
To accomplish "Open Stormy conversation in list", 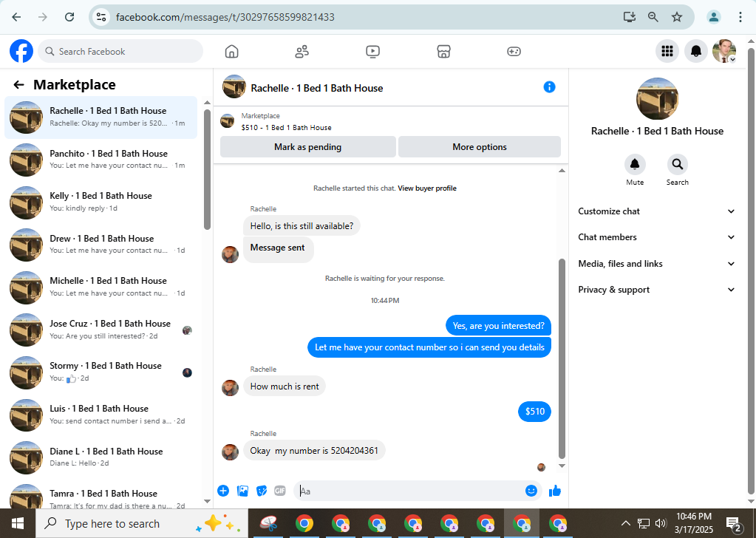I will [101, 372].
